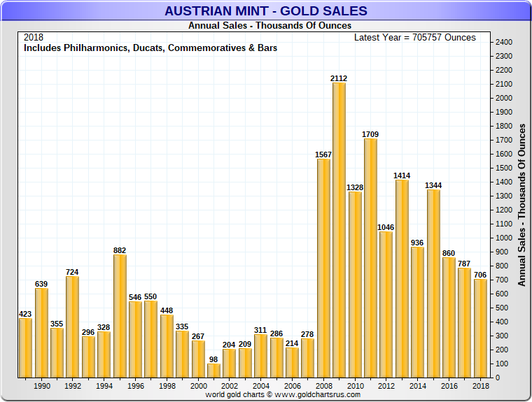
Task: Click the x-axis year label 2008
Action: pyautogui.click(x=324, y=386)
